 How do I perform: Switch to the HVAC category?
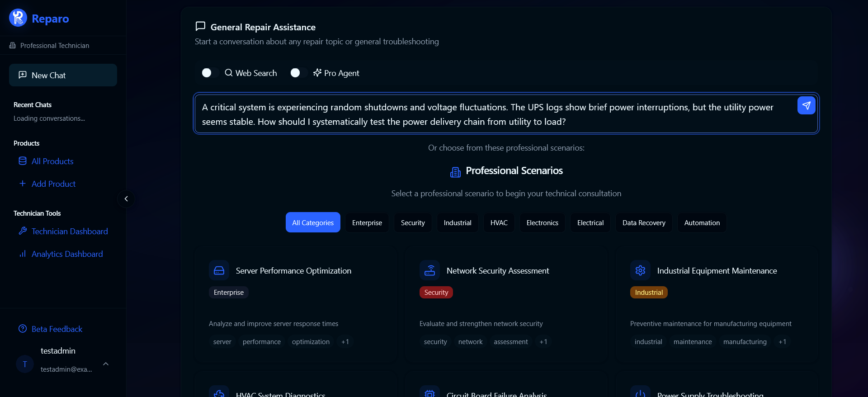[499, 222]
